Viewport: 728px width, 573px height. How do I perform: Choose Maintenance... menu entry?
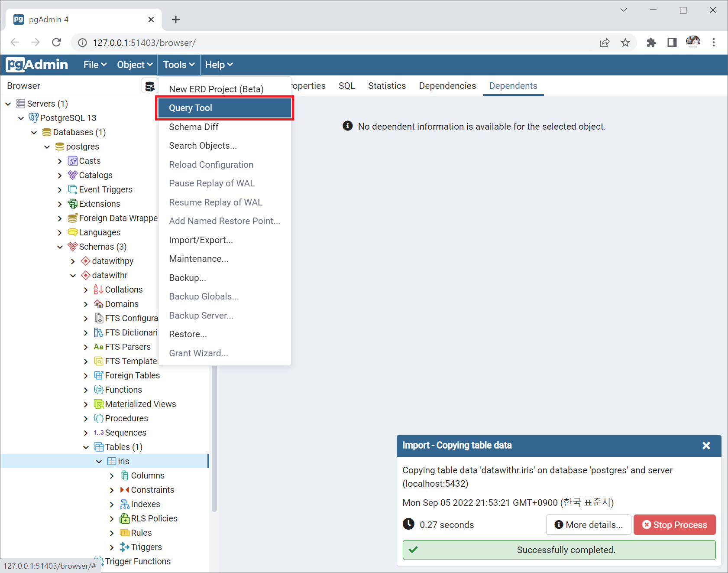click(x=224, y=259)
